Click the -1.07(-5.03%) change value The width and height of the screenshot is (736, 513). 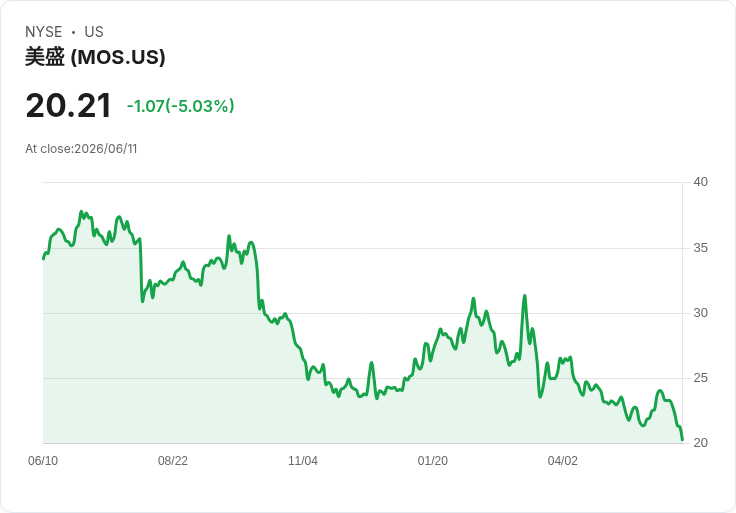(x=181, y=106)
